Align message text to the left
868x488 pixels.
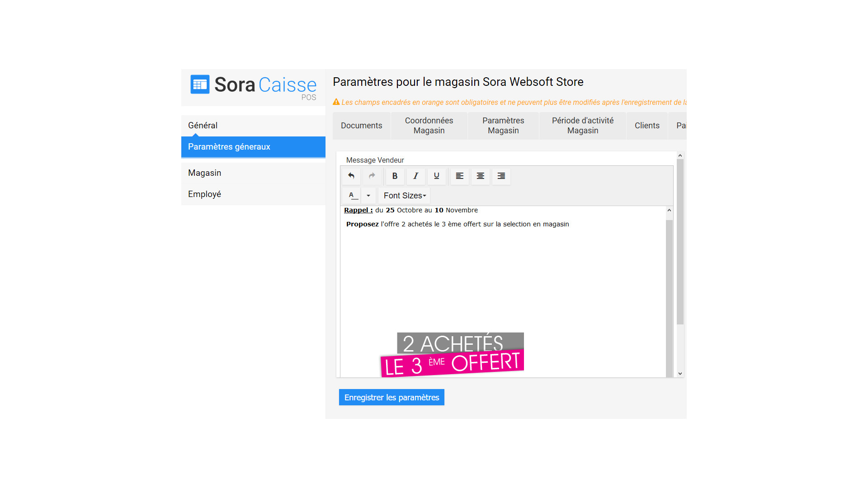coord(459,176)
